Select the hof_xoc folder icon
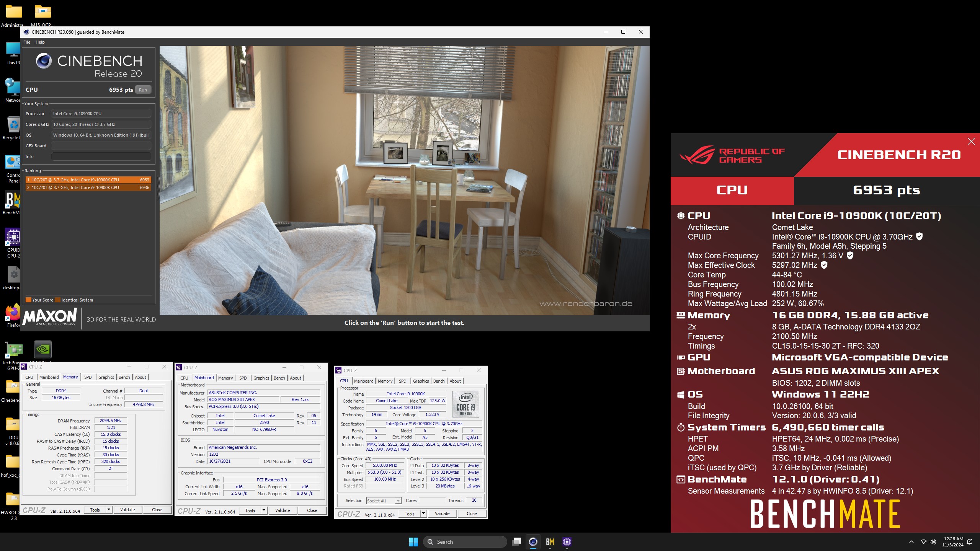 click(x=11, y=466)
